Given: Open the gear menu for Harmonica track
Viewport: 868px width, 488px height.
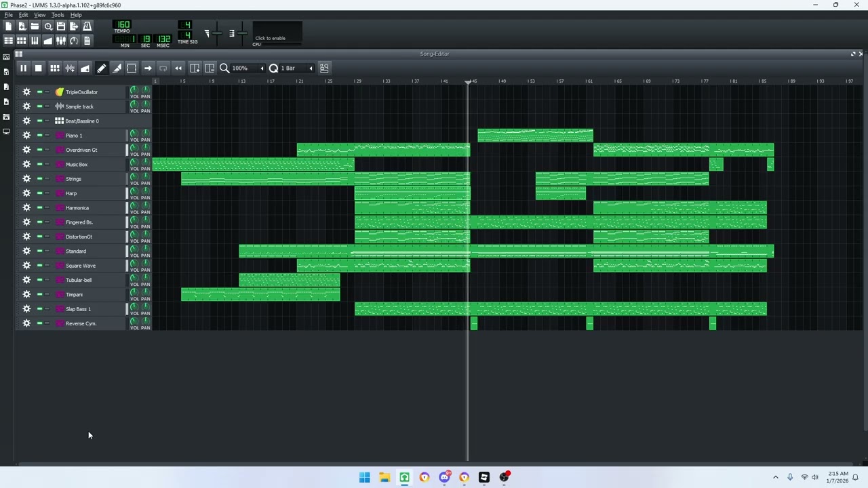Looking at the screenshot, I should (26, 207).
